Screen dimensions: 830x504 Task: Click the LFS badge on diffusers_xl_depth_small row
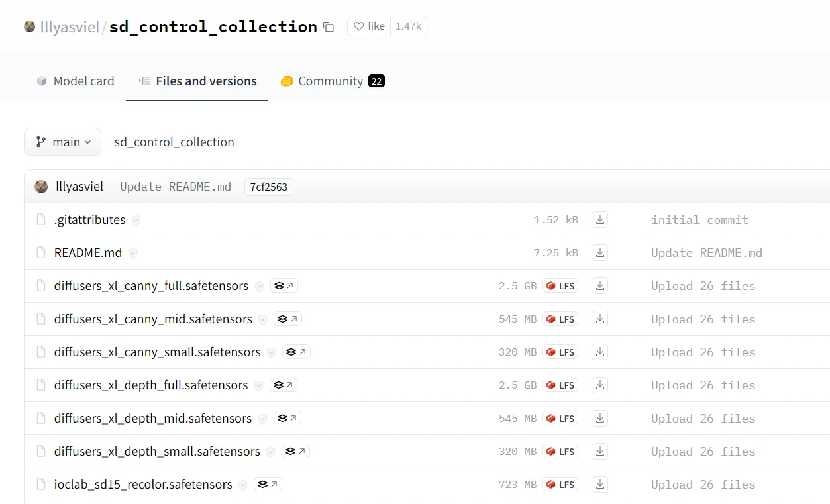(560, 452)
